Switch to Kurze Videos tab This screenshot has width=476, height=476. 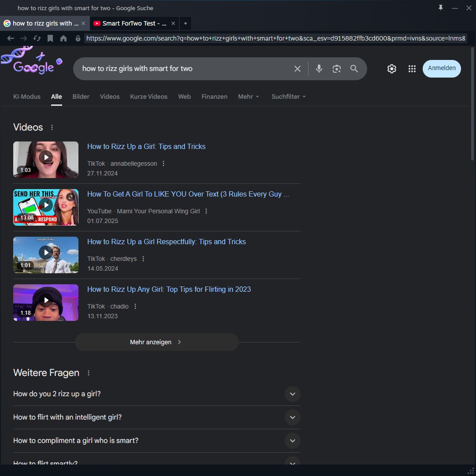pos(149,97)
